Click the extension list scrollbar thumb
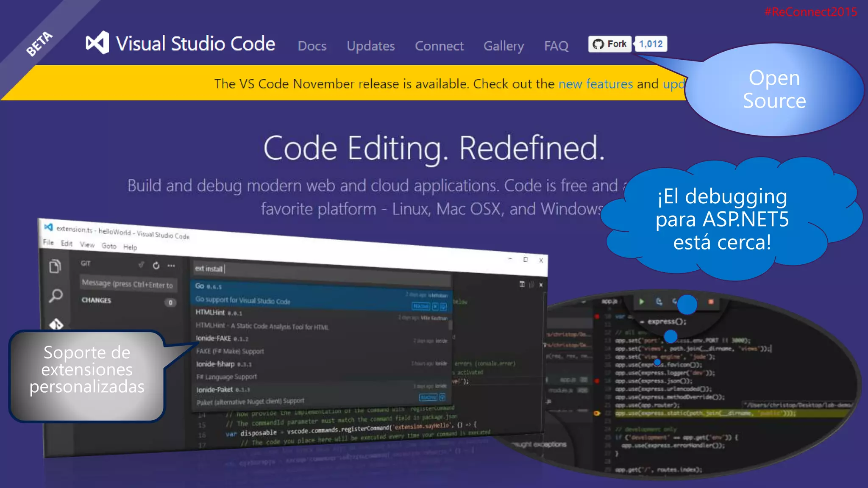868x488 pixels. pos(451,324)
